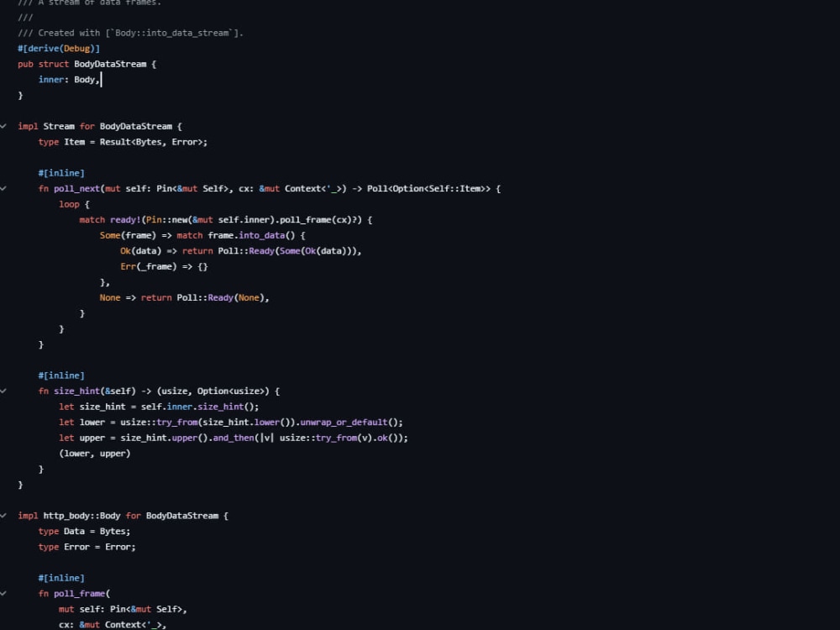Click the 'Created with Body::into_data_stream' comment
Viewport: 840px width, 630px height.
coord(130,33)
